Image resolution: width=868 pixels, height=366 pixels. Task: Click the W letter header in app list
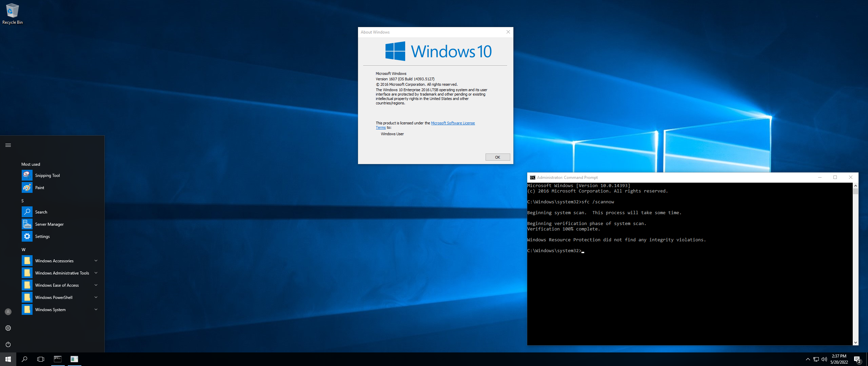tap(23, 249)
